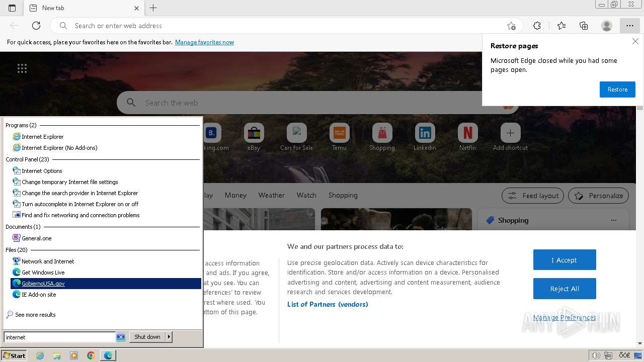Viewport: 644px width, 362px height.
Task: Click the Personalize button
Action: coord(599,196)
